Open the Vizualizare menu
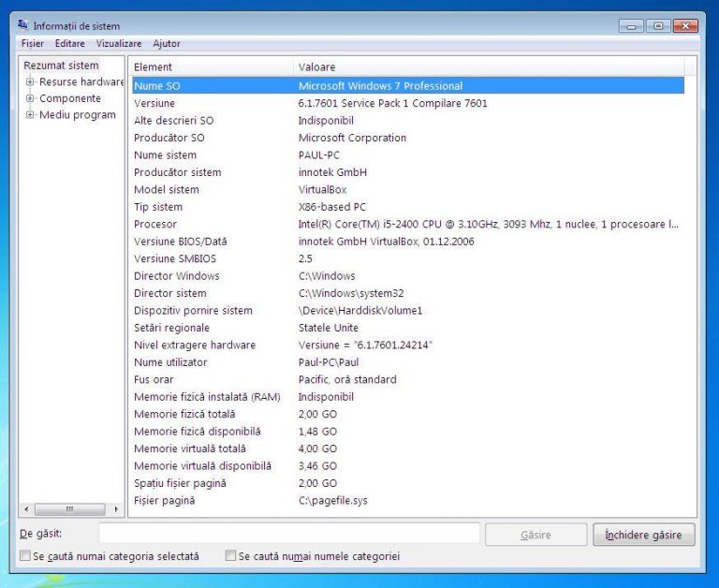The width and height of the screenshot is (719, 588). tap(119, 44)
